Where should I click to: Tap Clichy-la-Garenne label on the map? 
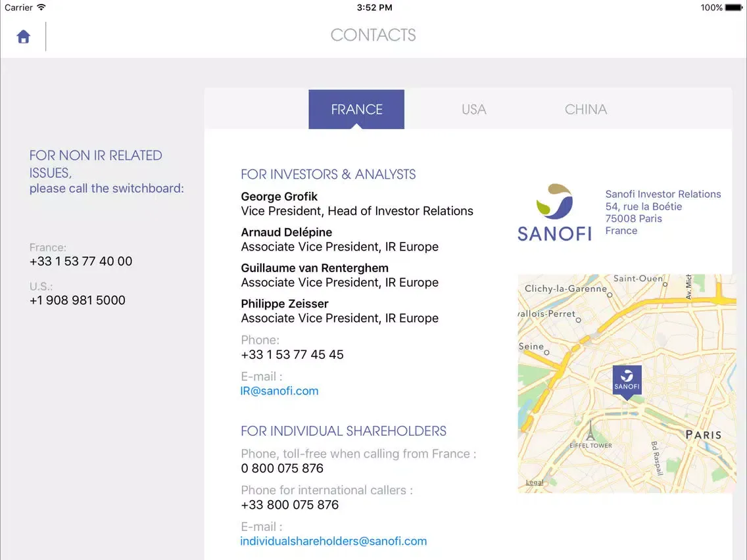pyautogui.click(x=566, y=289)
